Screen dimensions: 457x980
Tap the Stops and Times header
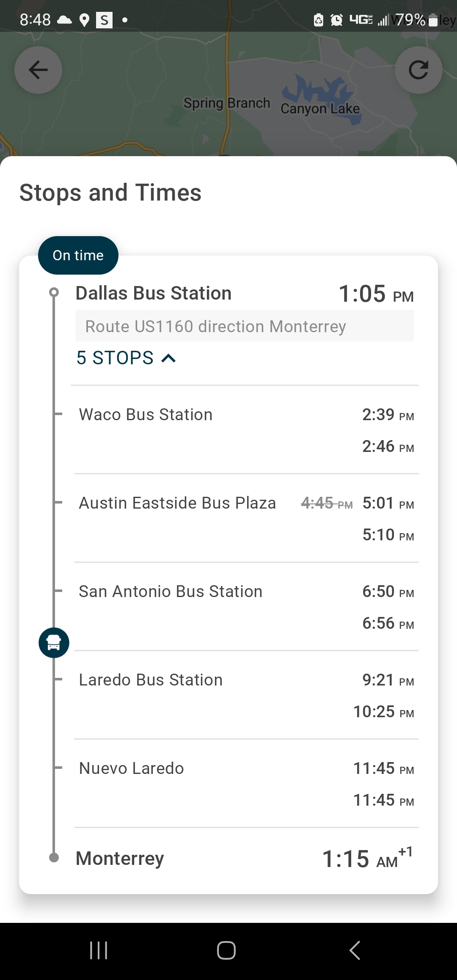pos(110,193)
